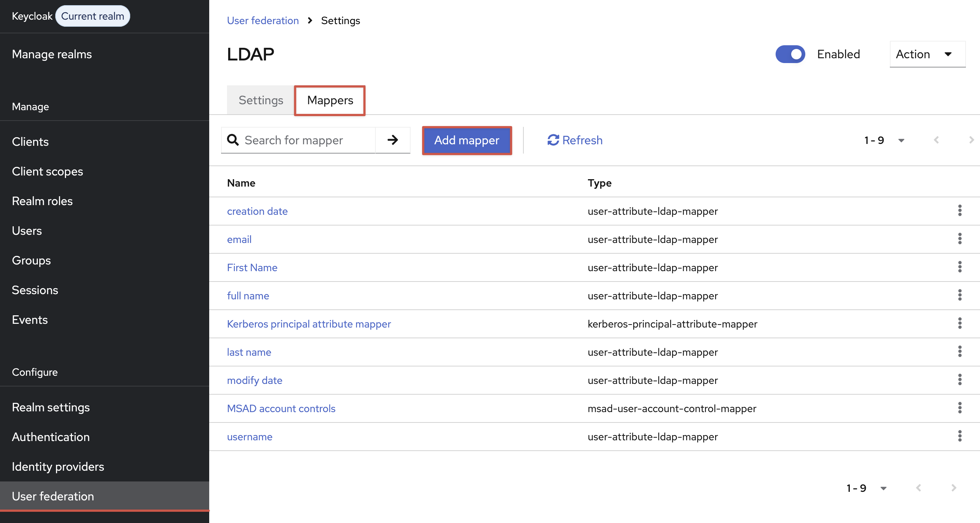Click User federation breadcrumb link
Image resolution: width=980 pixels, height=523 pixels.
[x=263, y=20]
